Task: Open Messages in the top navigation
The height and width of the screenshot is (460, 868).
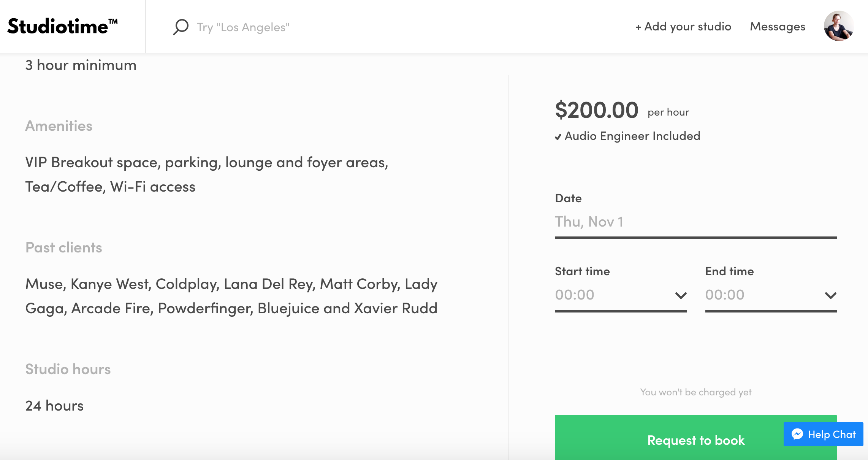Action: pyautogui.click(x=778, y=27)
